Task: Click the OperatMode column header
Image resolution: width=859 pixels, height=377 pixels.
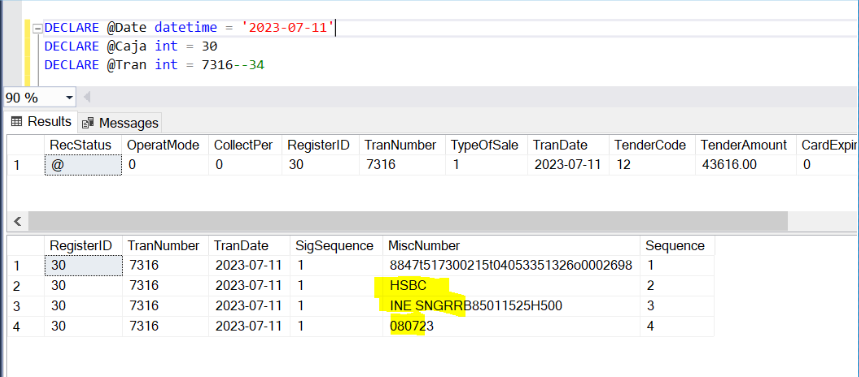Action: coord(166,145)
